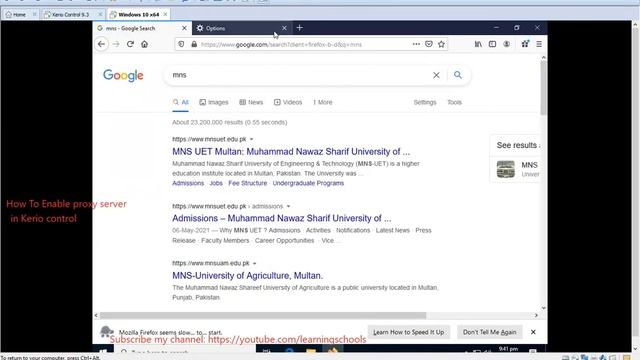Open the Admissions sitelink
Screen dimensions: 640x360
pos(188,183)
